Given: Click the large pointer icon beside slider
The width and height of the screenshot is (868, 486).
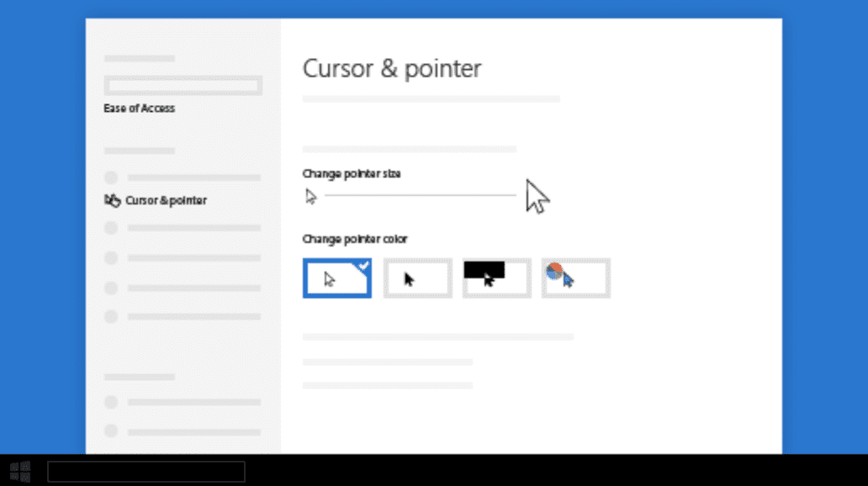Looking at the screenshot, I should (x=537, y=197).
